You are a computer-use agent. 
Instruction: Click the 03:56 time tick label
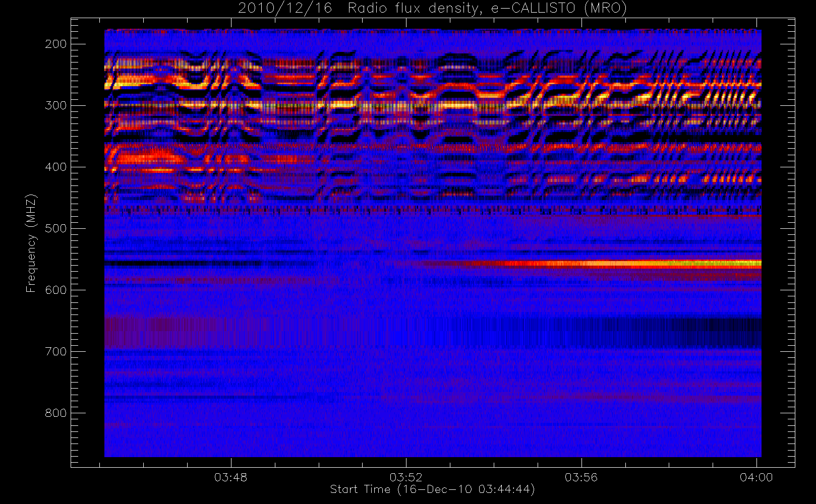(581, 477)
